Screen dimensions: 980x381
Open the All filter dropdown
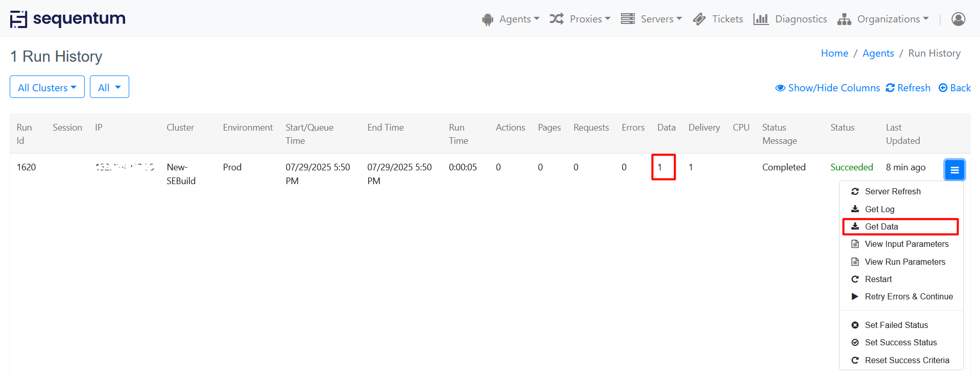point(109,87)
